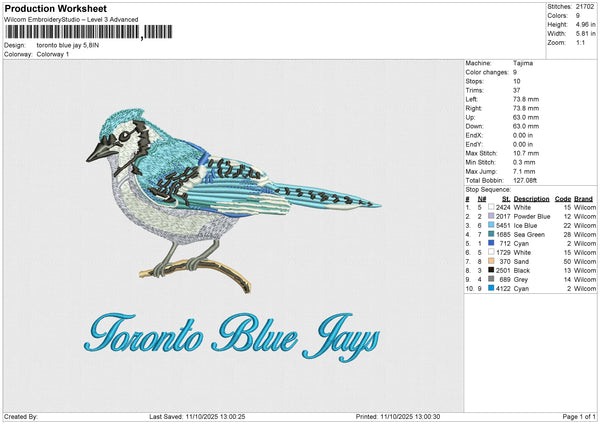The width and height of the screenshot is (600, 424).
Task: Click the Min Stitch value 0.3 mm
Action: pos(524,162)
